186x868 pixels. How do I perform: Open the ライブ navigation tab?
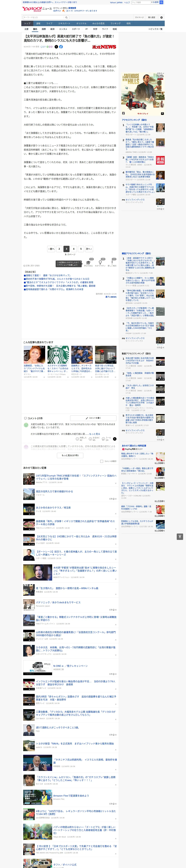49,24
